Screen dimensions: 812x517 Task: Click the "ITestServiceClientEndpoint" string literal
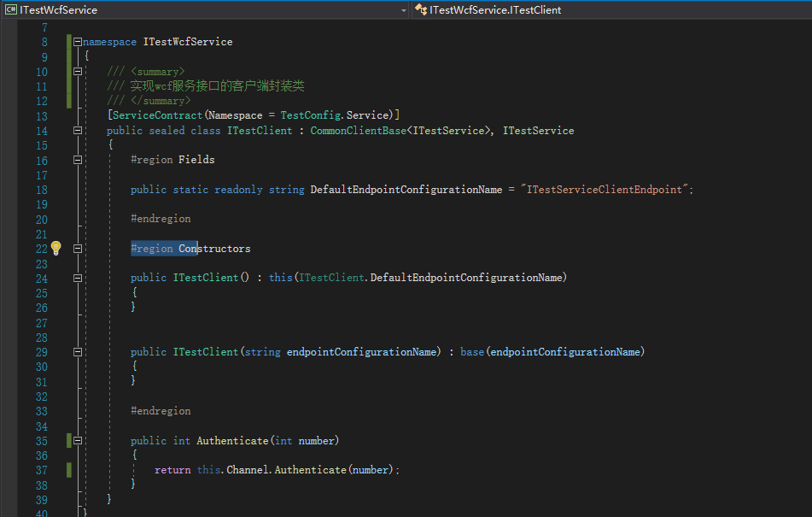tap(605, 190)
